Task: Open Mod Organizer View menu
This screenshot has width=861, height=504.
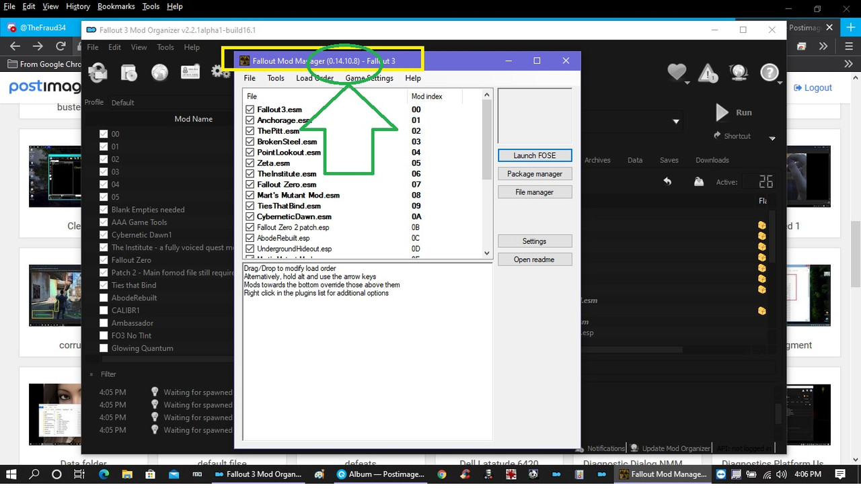Action: click(139, 47)
